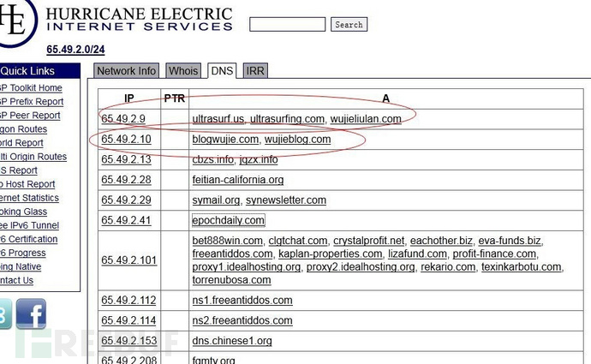This screenshot has width=591, height=364.
Task: Open the dns.chinese1.org link
Action: click(x=232, y=341)
